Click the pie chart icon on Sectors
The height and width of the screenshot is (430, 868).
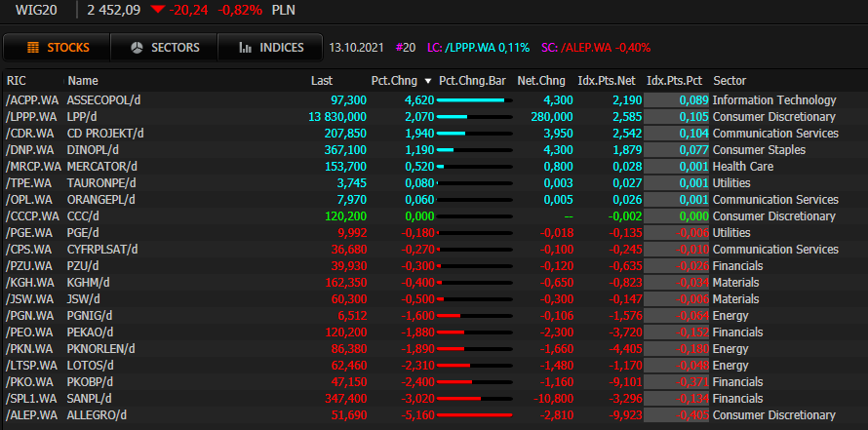(x=138, y=48)
